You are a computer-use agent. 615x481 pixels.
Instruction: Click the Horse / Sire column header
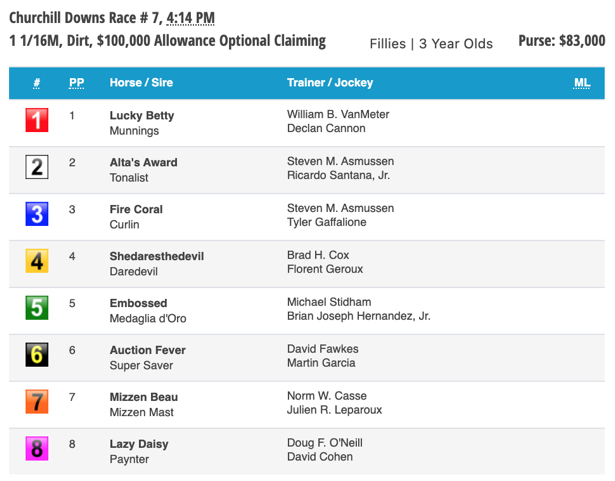click(x=140, y=83)
